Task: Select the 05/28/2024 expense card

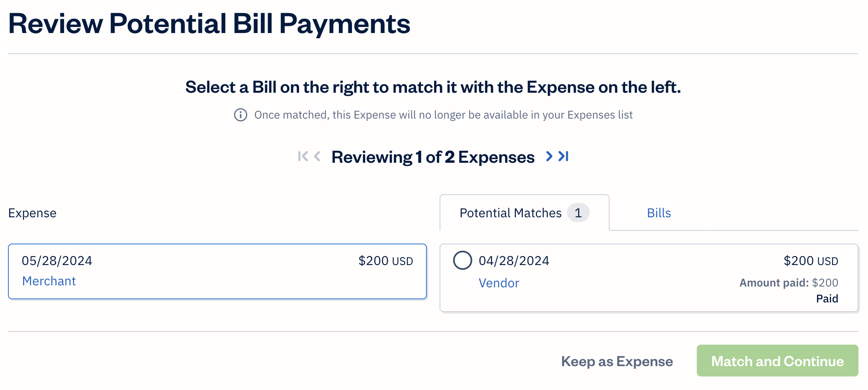Action: (x=217, y=271)
